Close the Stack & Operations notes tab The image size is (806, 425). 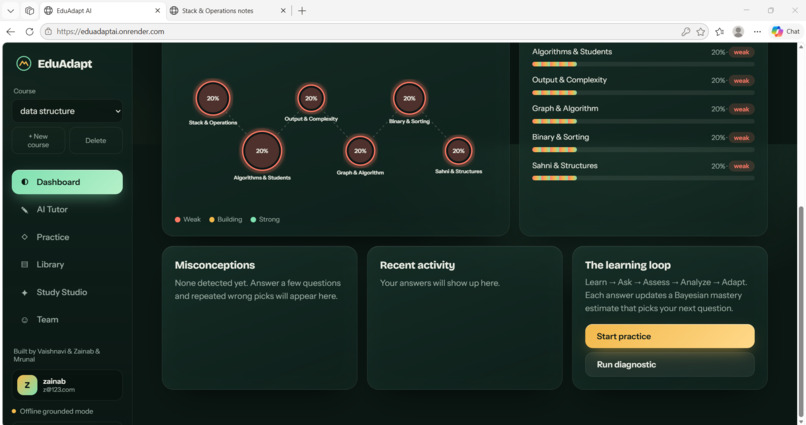(283, 10)
